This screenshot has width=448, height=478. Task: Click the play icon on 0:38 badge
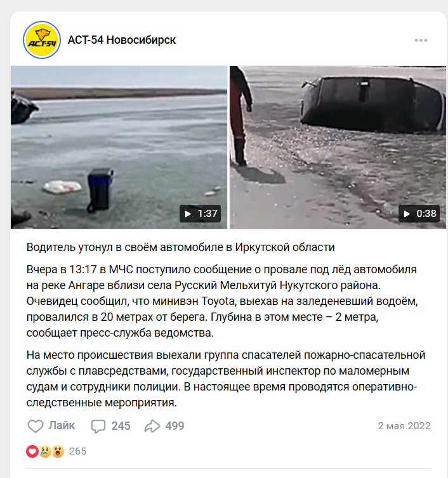(x=407, y=214)
